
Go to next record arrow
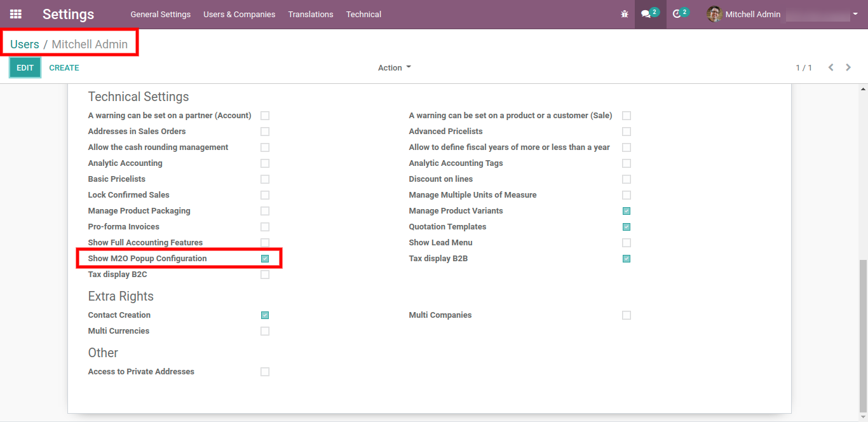coord(848,67)
